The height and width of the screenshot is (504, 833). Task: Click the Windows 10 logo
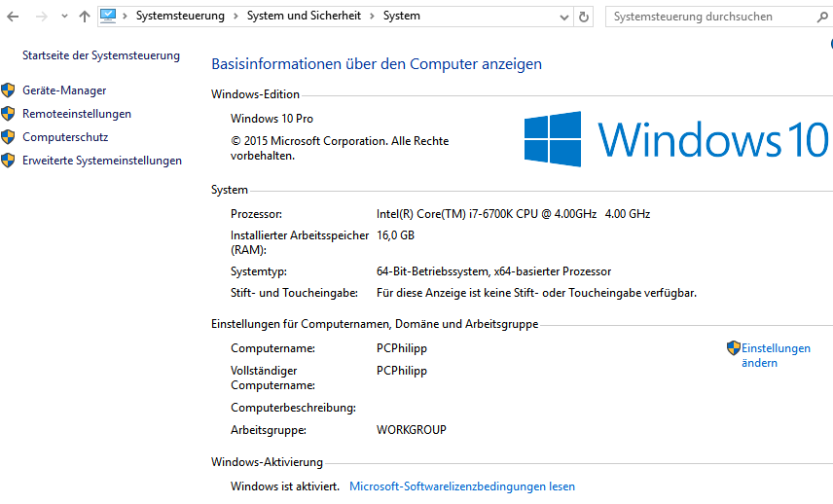point(675,139)
